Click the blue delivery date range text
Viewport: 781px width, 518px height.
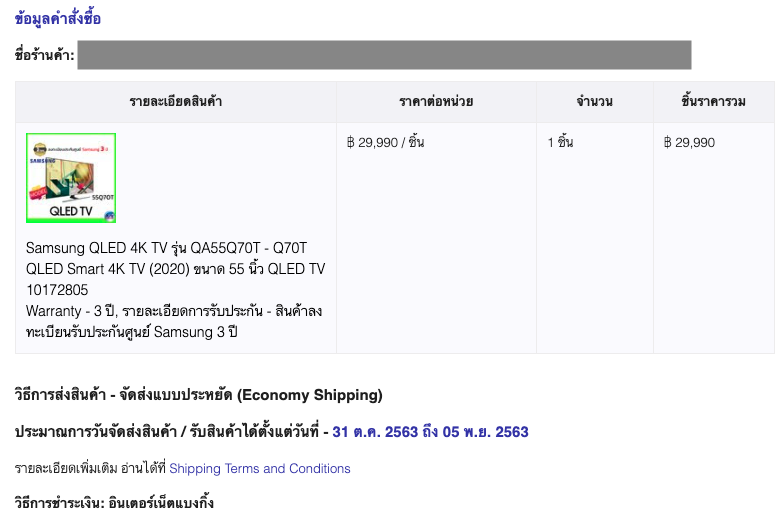pos(430,432)
